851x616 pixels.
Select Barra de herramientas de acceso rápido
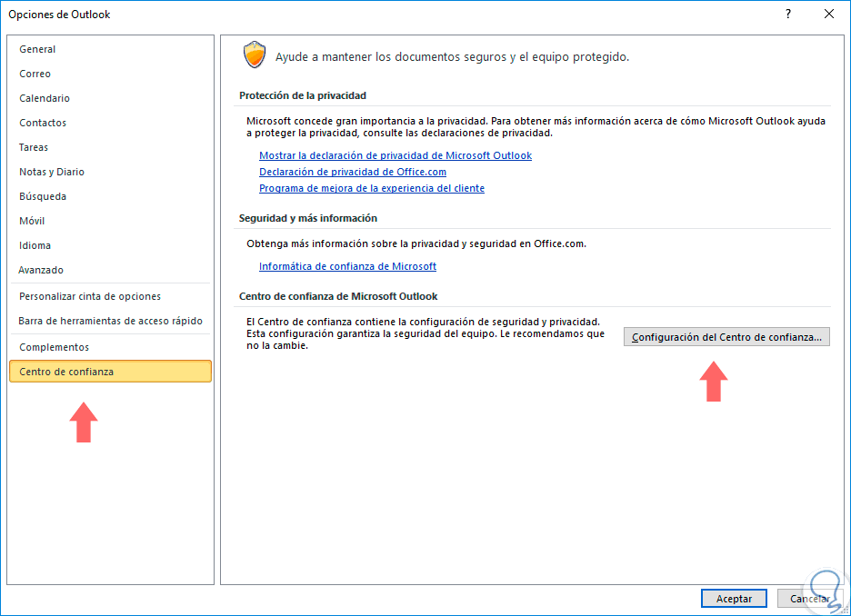coord(111,321)
